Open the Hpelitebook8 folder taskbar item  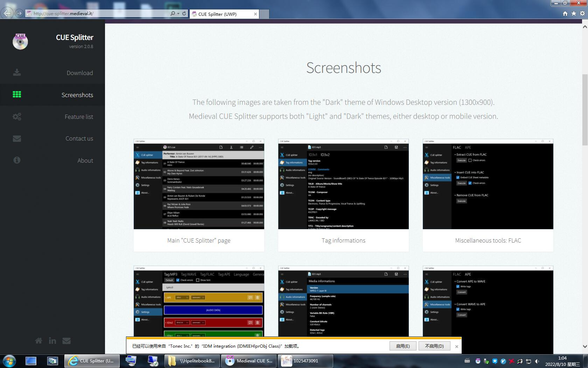192,361
